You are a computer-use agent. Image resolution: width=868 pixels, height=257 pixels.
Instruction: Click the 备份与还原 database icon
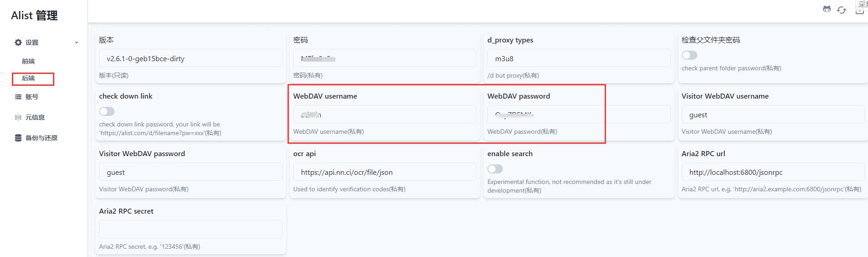[18, 138]
